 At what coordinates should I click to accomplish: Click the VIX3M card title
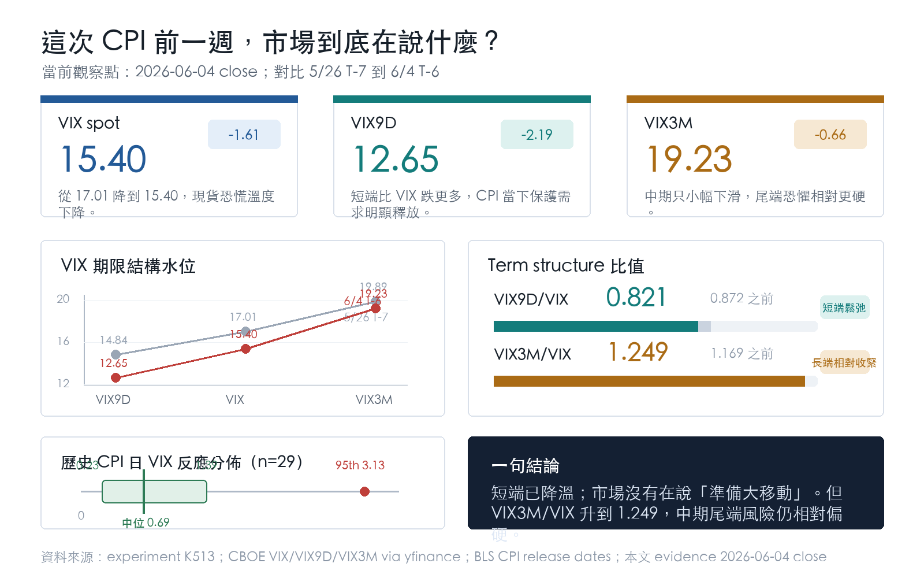(668, 123)
